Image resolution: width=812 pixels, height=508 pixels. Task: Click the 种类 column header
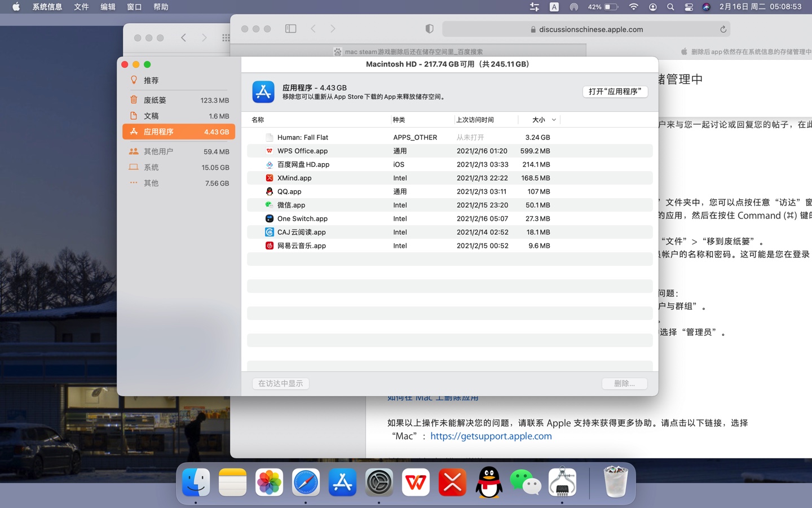[x=399, y=120]
